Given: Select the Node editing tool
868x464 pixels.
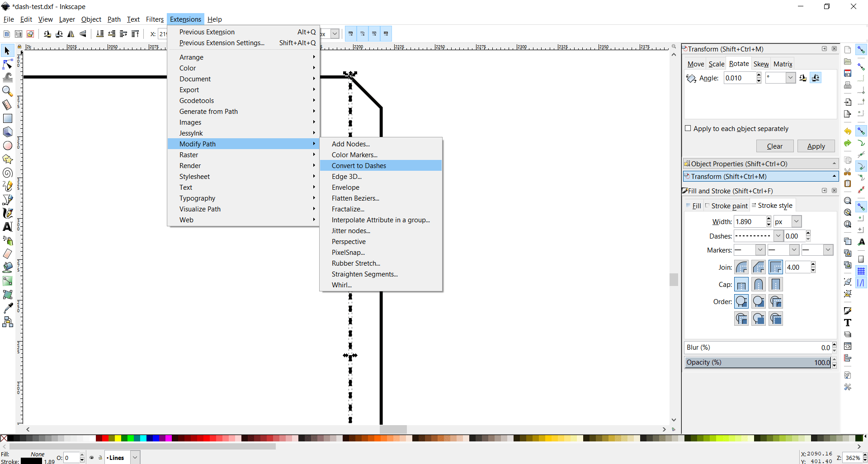Looking at the screenshot, I should [8, 64].
